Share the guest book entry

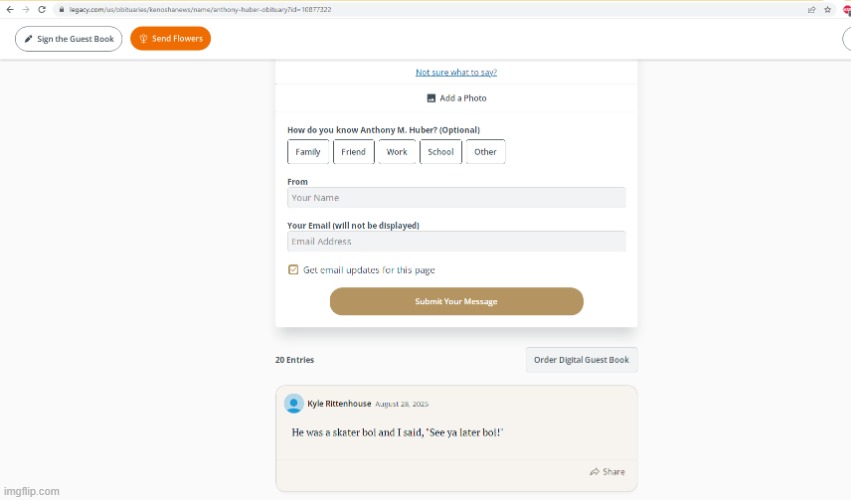point(607,472)
